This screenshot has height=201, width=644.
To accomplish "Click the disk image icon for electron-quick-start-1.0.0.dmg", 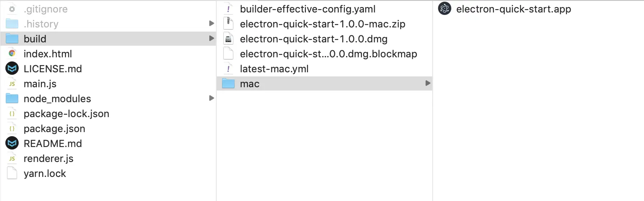I will coord(228,39).
